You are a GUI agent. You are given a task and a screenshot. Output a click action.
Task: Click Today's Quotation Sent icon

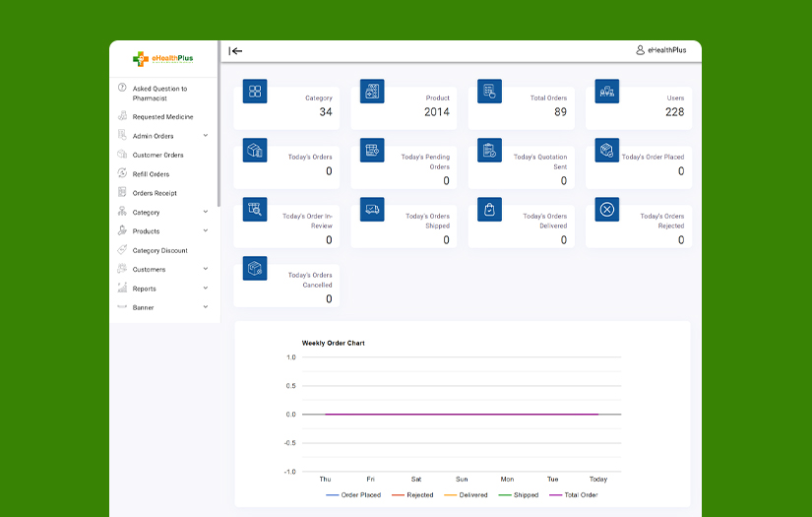click(489, 151)
